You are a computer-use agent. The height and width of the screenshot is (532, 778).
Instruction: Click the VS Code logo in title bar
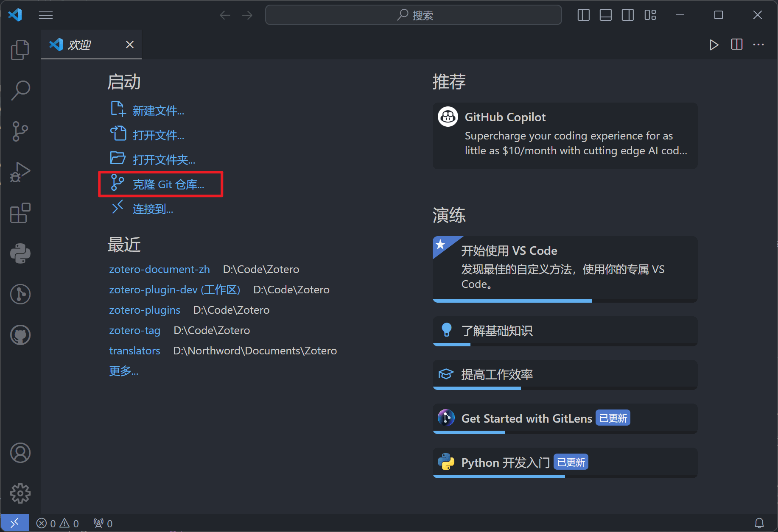click(x=15, y=15)
